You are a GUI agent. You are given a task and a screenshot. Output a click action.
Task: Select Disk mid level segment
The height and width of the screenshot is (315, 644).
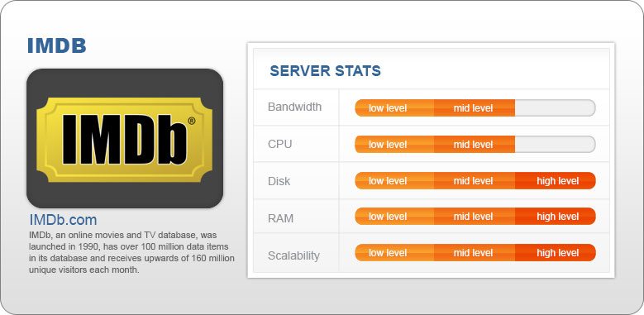click(x=475, y=181)
